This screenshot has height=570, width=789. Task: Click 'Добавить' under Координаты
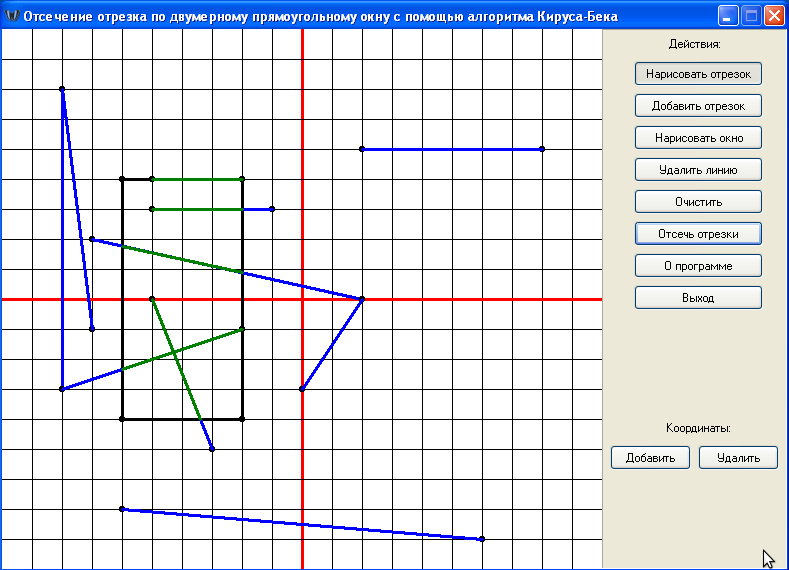(650, 458)
